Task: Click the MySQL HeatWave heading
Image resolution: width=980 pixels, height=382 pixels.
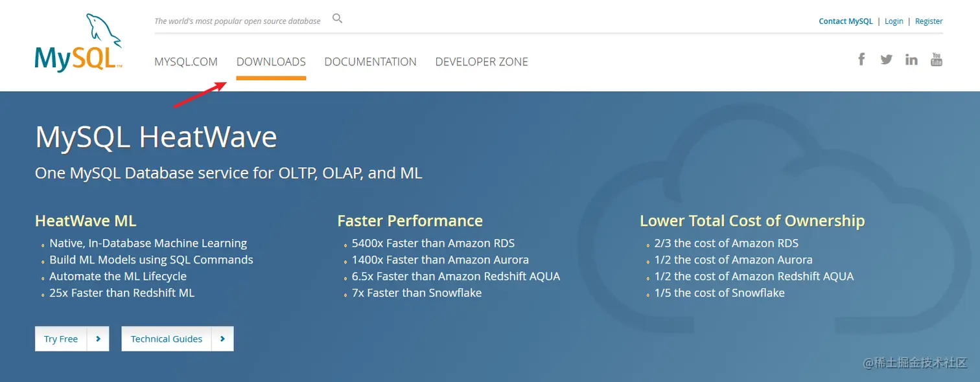Action: point(156,137)
